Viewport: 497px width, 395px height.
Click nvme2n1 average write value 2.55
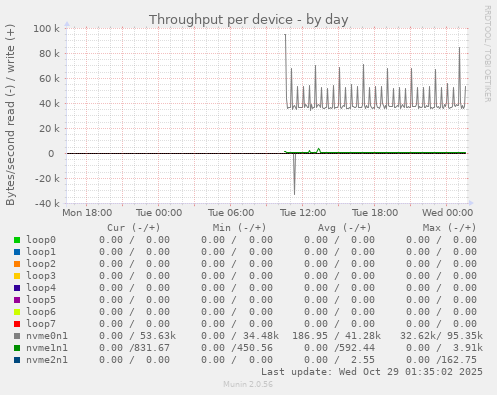(x=363, y=360)
